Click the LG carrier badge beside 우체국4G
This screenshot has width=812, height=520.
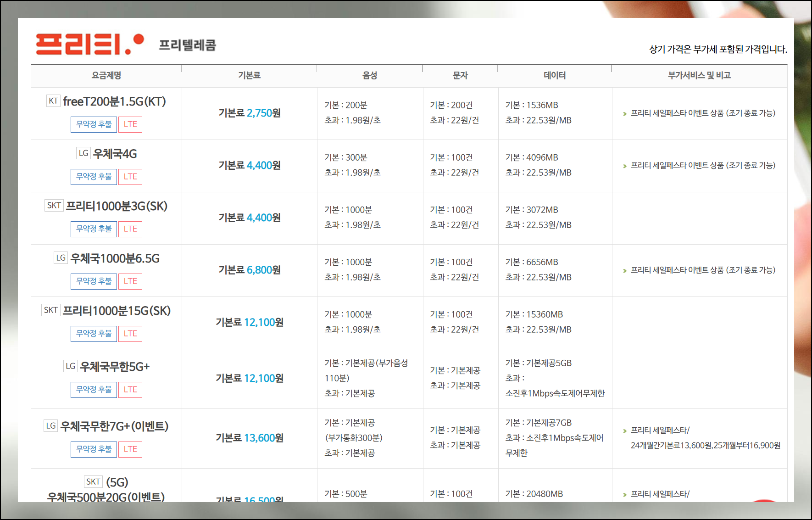coord(83,153)
